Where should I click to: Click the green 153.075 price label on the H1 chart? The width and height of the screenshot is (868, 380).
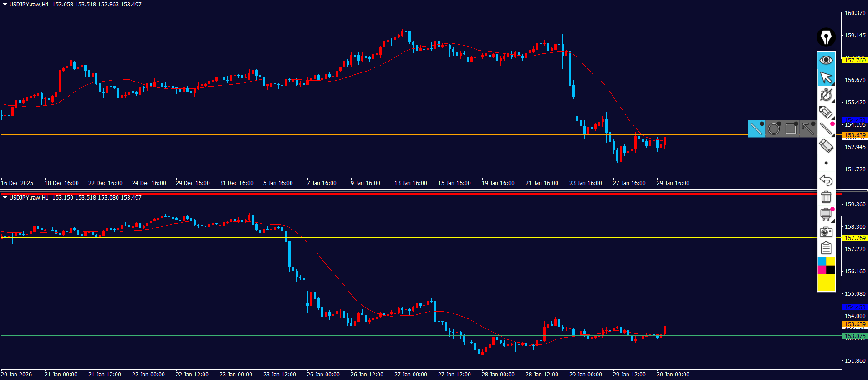(x=855, y=336)
